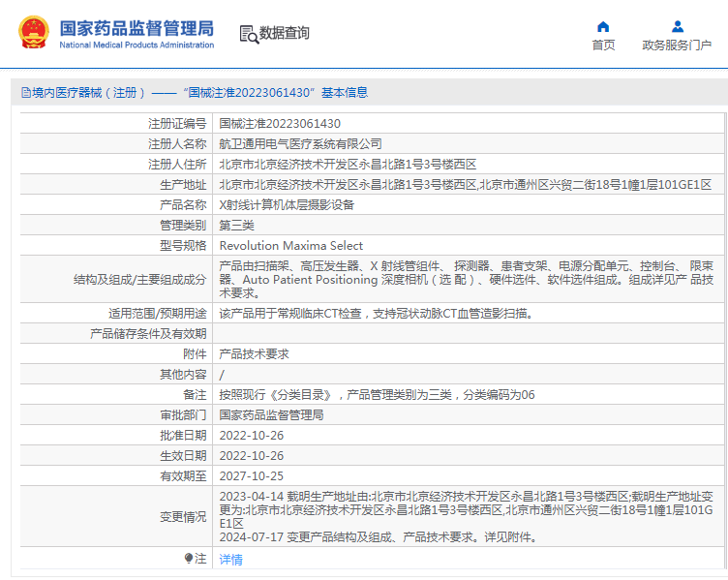Click the 备注 分类目录 remark text
The width and height of the screenshot is (728, 580).
(377, 395)
